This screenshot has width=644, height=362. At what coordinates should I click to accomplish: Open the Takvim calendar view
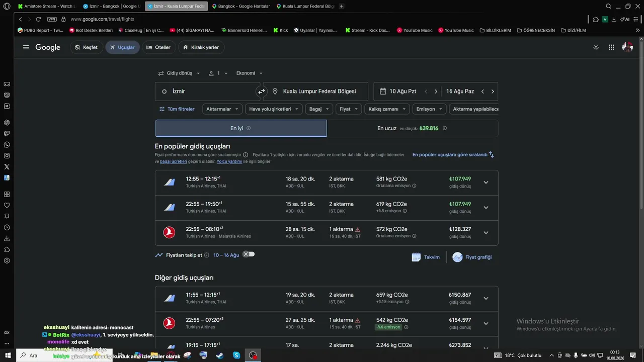(x=426, y=257)
